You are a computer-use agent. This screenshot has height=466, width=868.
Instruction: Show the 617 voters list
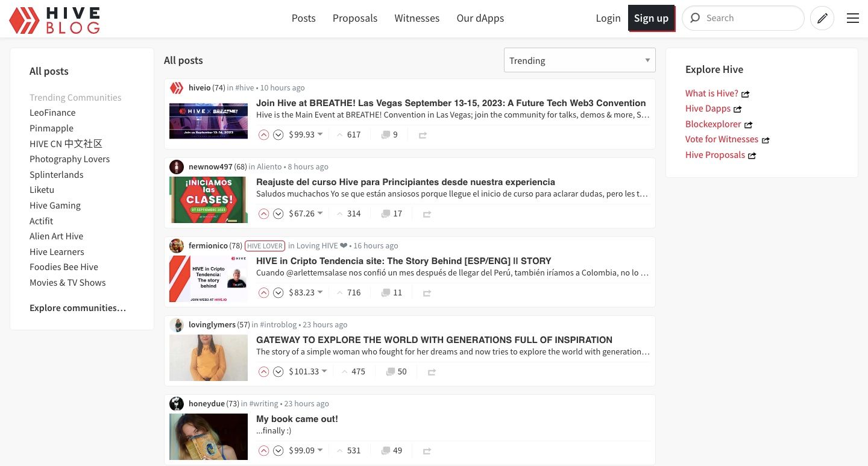pyautogui.click(x=349, y=134)
